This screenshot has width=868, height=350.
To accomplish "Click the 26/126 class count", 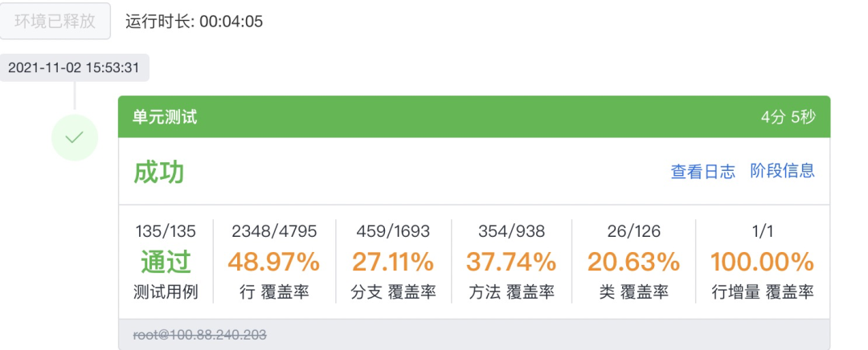I will [x=633, y=231].
